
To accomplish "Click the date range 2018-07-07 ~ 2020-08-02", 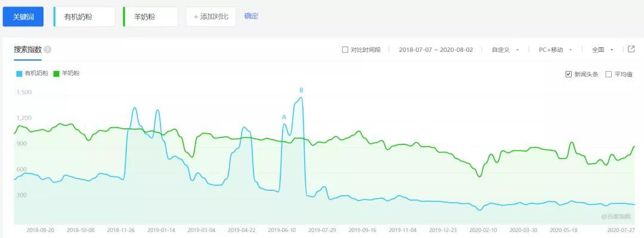I will (x=436, y=50).
